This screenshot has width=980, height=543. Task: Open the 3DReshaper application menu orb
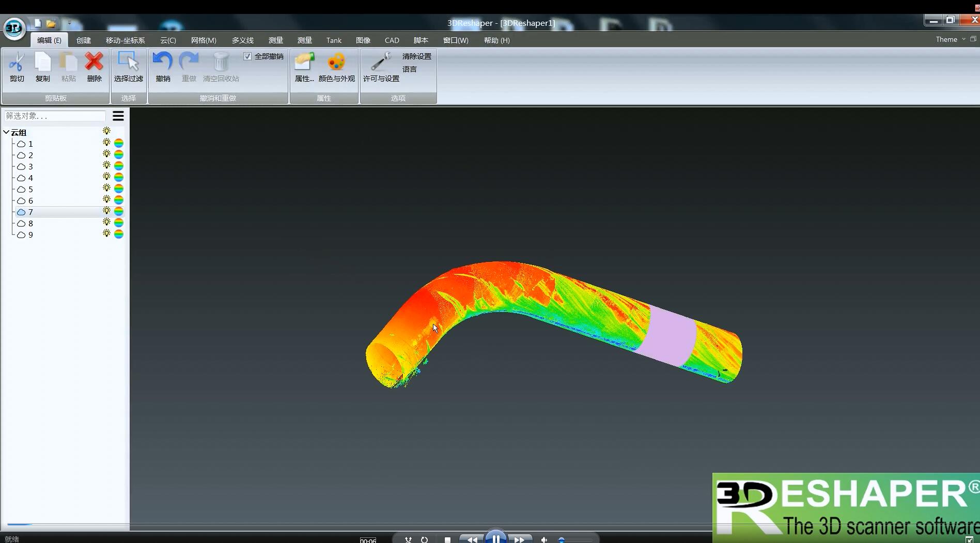pyautogui.click(x=14, y=28)
